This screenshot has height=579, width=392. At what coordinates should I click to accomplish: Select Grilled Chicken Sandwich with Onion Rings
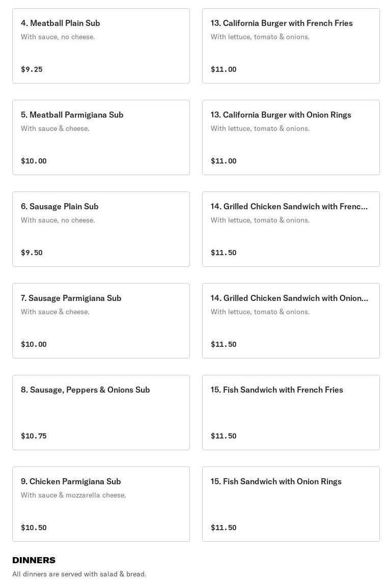pos(291,321)
